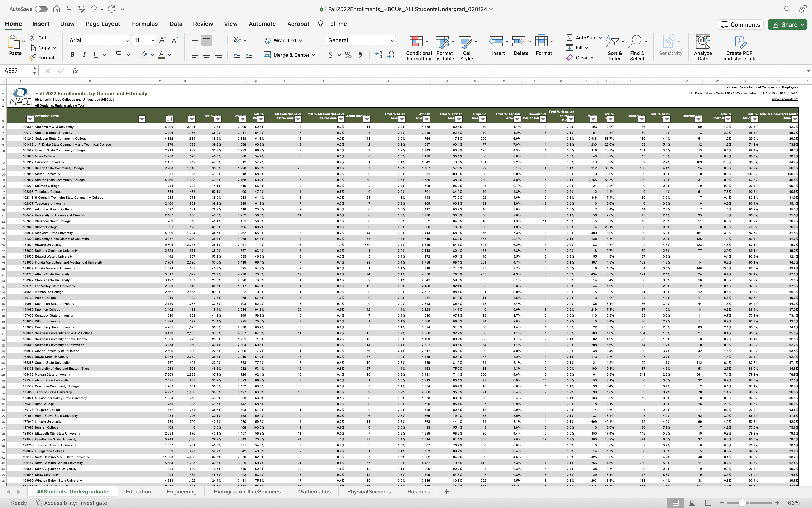
Task: Toggle Align Right horizontal alignment
Action: pyautogui.click(x=218, y=55)
